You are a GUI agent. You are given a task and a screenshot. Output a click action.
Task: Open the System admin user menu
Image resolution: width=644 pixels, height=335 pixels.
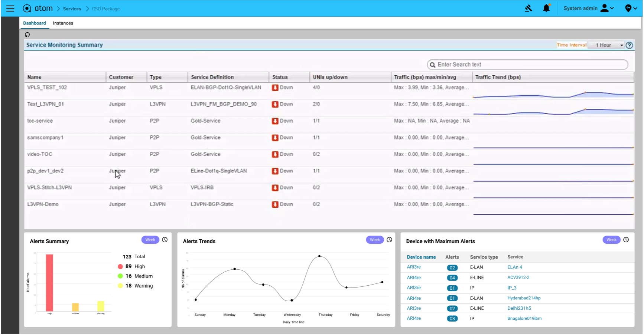click(x=589, y=8)
